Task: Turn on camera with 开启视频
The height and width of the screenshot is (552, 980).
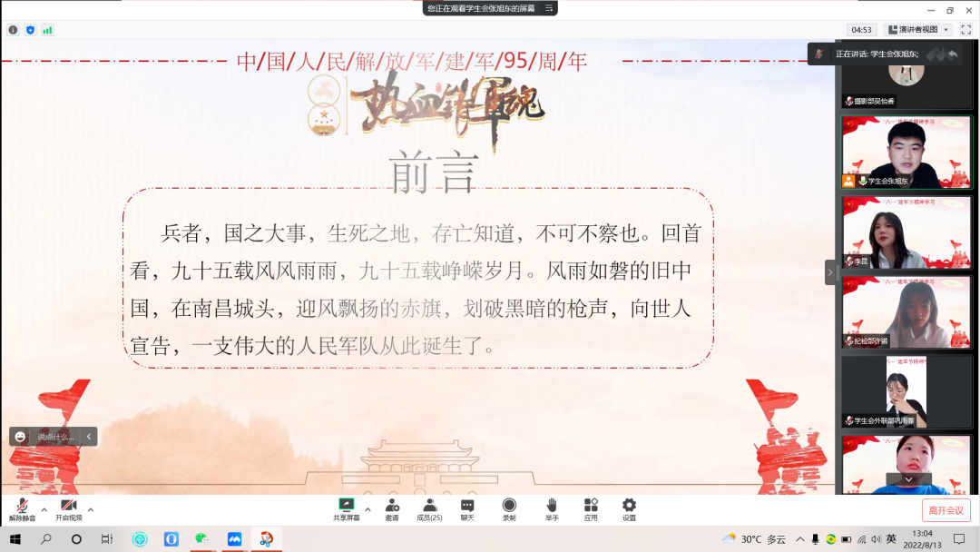Action: click(68, 508)
